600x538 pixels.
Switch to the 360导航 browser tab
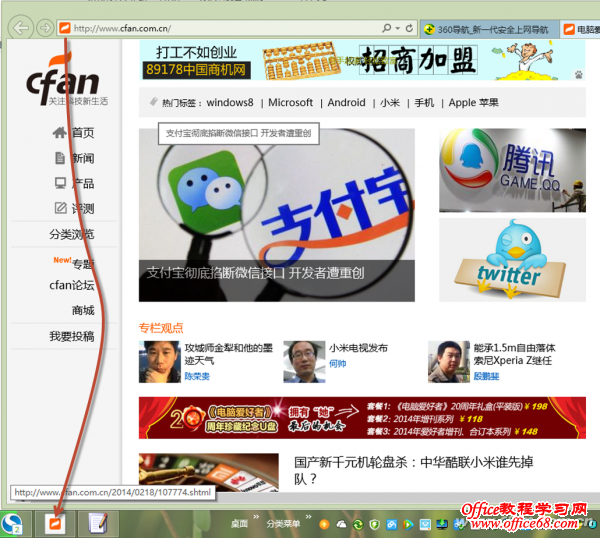click(489, 29)
